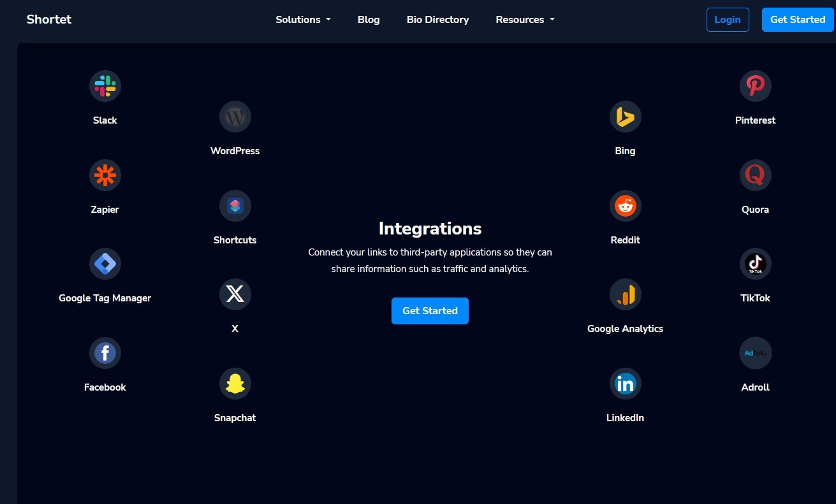Viewport: 836px width, 504px height.
Task: Click the WordPress text label
Action: pyautogui.click(x=235, y=151)
